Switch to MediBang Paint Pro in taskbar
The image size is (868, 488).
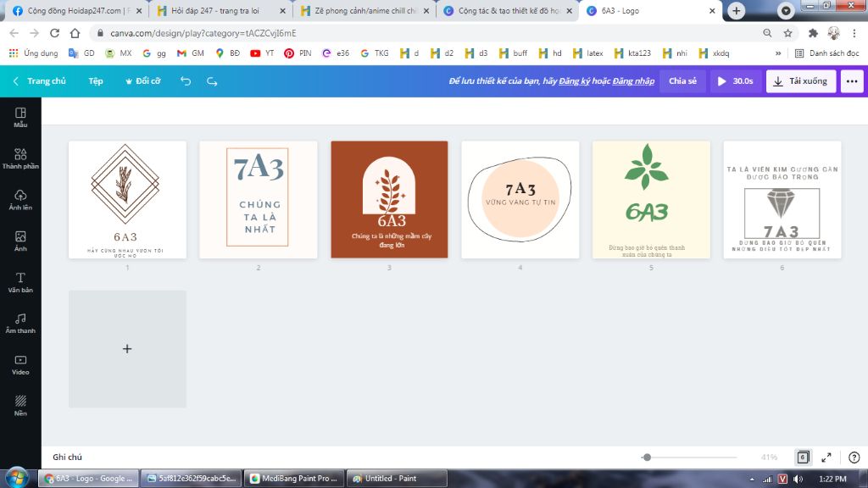293,478
